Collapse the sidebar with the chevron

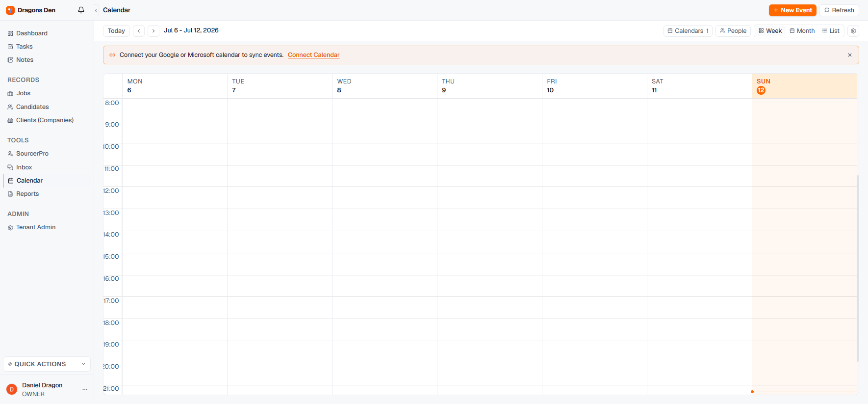click(x=96, y=10)
